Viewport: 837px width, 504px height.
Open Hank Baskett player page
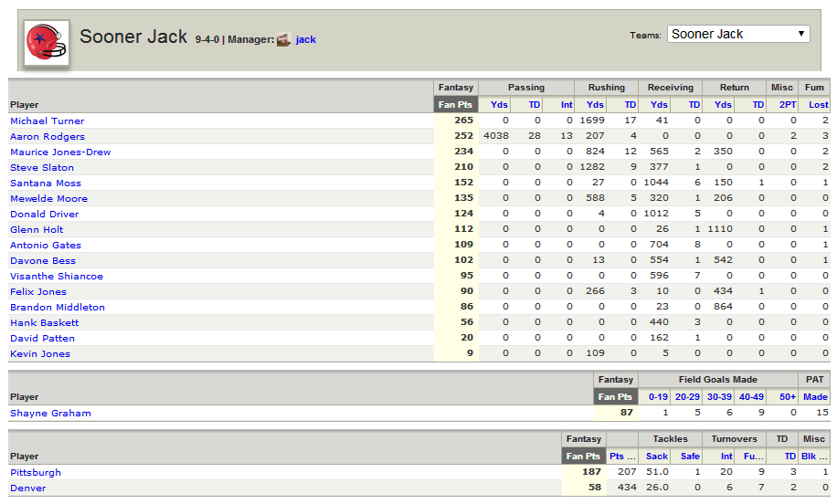[44, 322]
